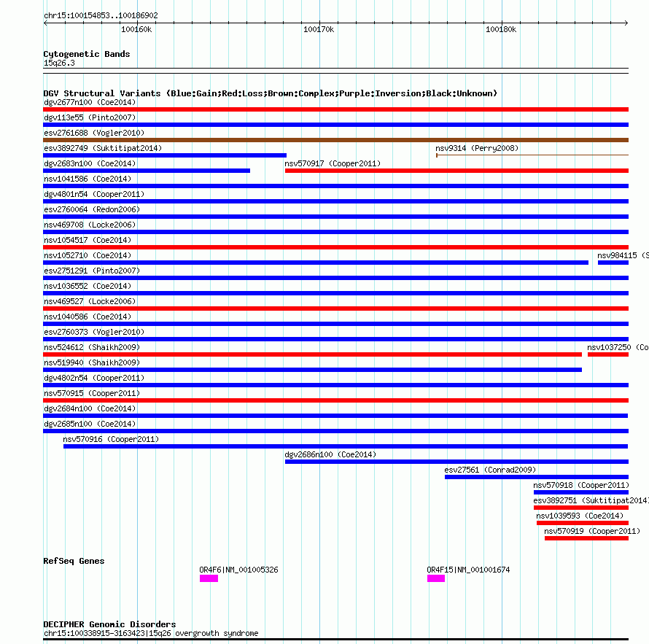Click the nsv1037250 variant label
The width and height of the screenshot is (649, 644).
[x=618, y=347]
